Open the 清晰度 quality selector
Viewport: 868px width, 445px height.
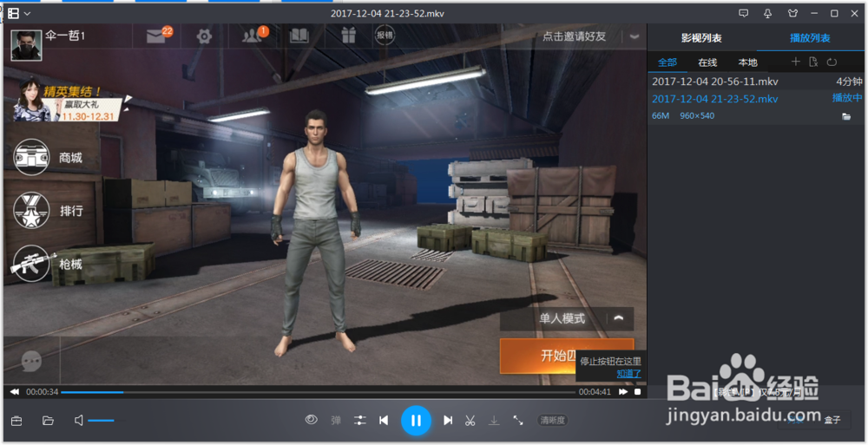[x=552, y=420]
